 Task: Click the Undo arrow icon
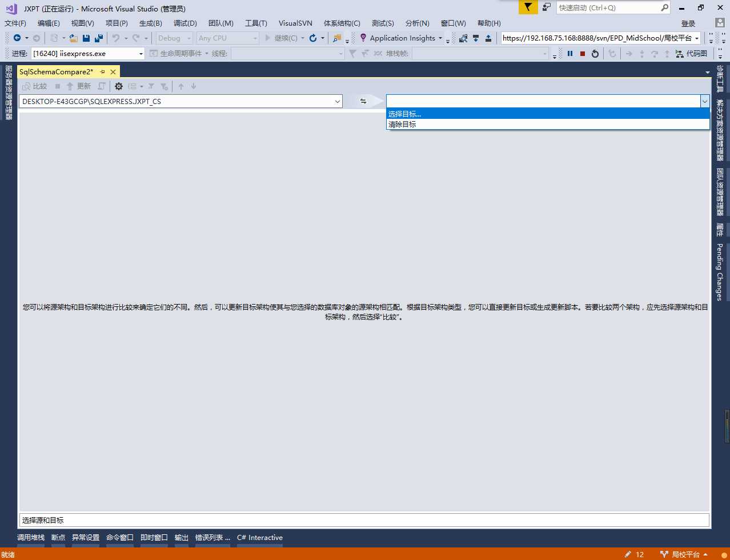(x=116, y=38)
